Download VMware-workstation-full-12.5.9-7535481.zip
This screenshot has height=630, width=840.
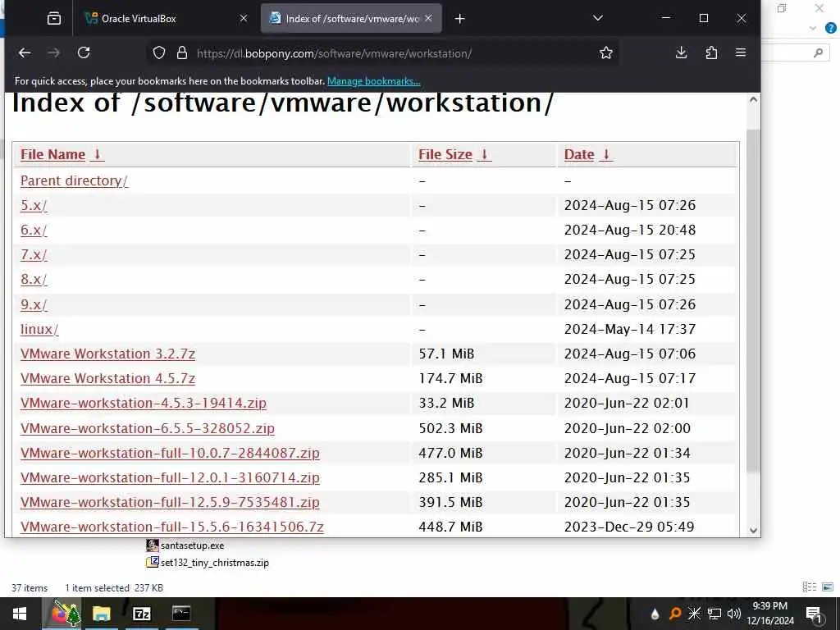point(170,502)
